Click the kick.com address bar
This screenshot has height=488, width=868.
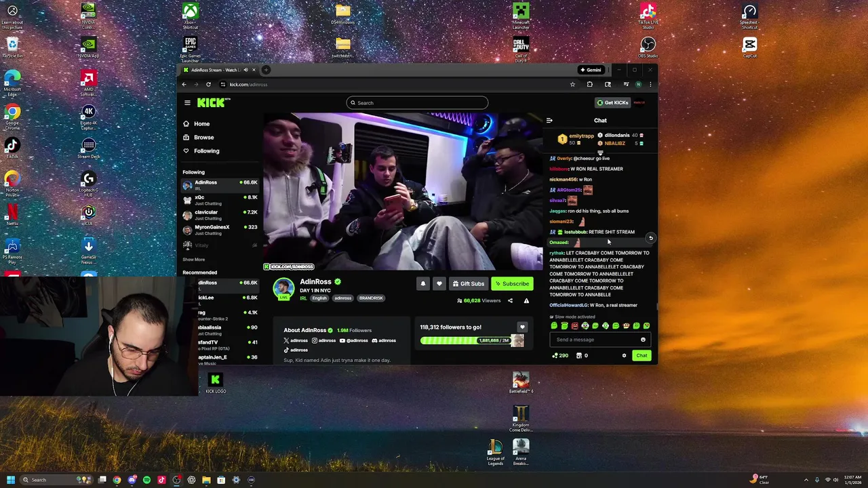tap(393, 85)
